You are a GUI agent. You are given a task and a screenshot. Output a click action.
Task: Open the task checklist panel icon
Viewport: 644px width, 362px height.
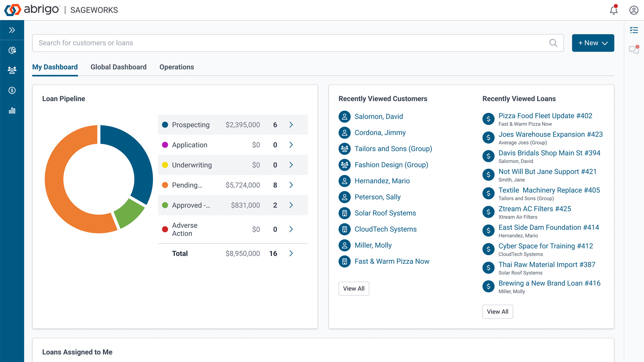[634, 30]
